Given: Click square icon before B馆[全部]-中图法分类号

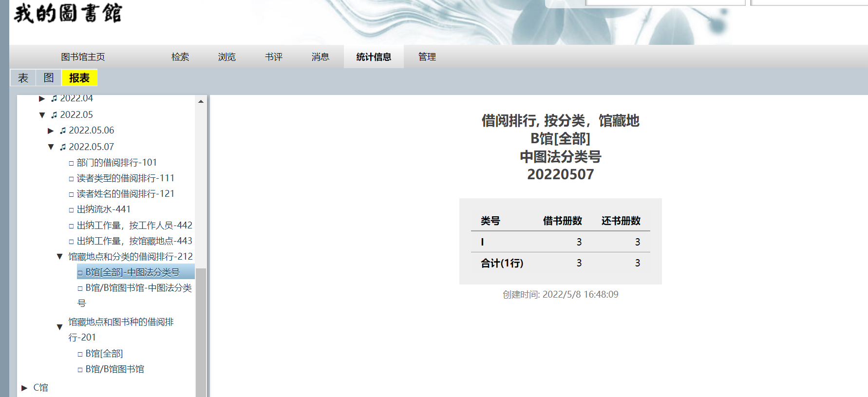Looking at the screenshot, I should click(x=80, y=273).
